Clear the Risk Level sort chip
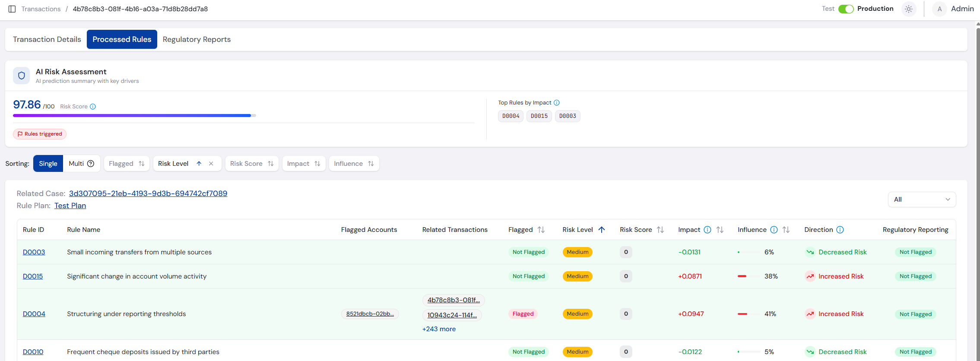Image resolution: width=980 pixels, height=361 pixels. (211, 164)
